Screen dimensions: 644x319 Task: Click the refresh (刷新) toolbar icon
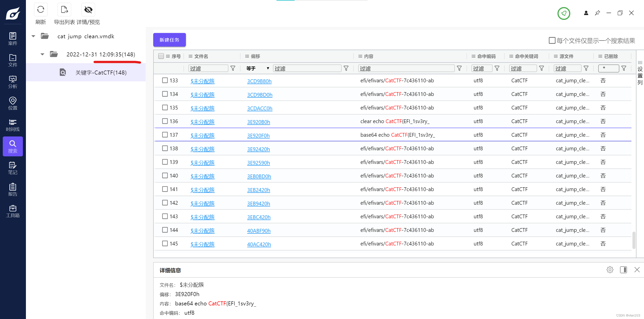coord(41,10)
